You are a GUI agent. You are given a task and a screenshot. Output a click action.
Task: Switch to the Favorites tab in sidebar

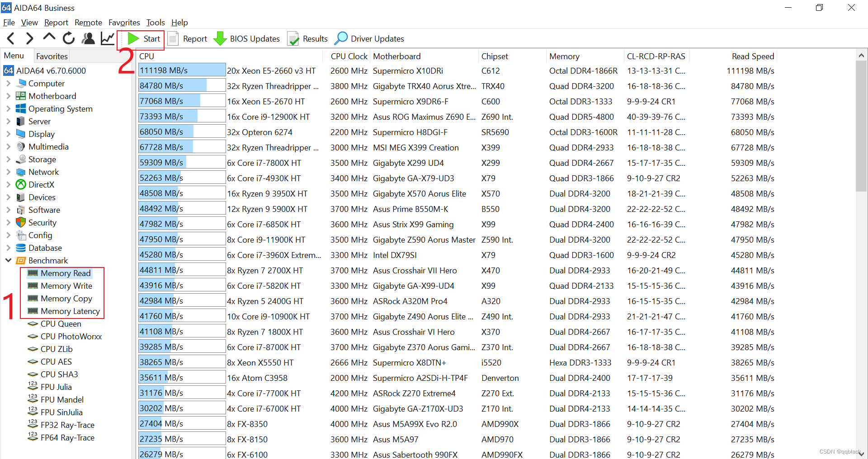point(52,56)
